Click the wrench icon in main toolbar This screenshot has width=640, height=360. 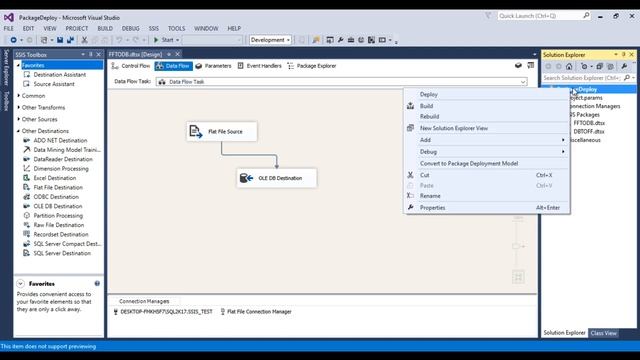pos(340,40)
